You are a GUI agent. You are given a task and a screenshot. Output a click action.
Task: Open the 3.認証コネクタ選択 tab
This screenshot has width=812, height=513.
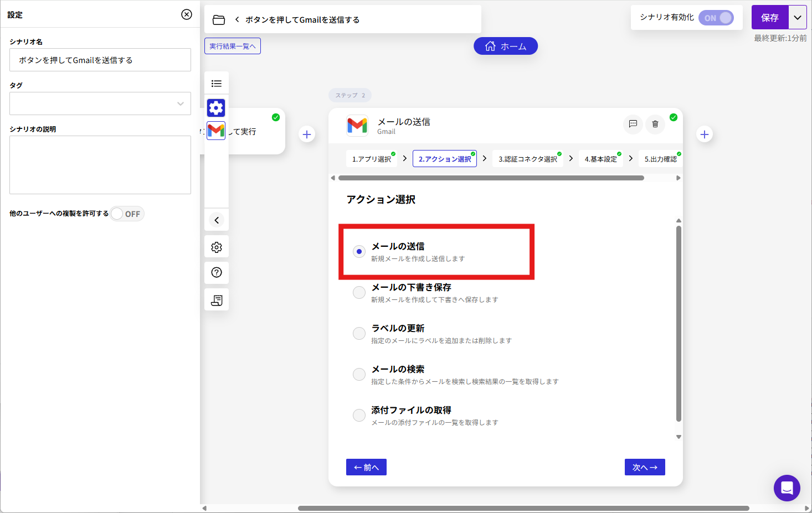(x=528, y=159)
